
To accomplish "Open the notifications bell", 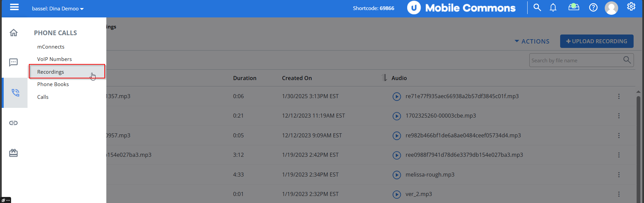I will 553,7.
